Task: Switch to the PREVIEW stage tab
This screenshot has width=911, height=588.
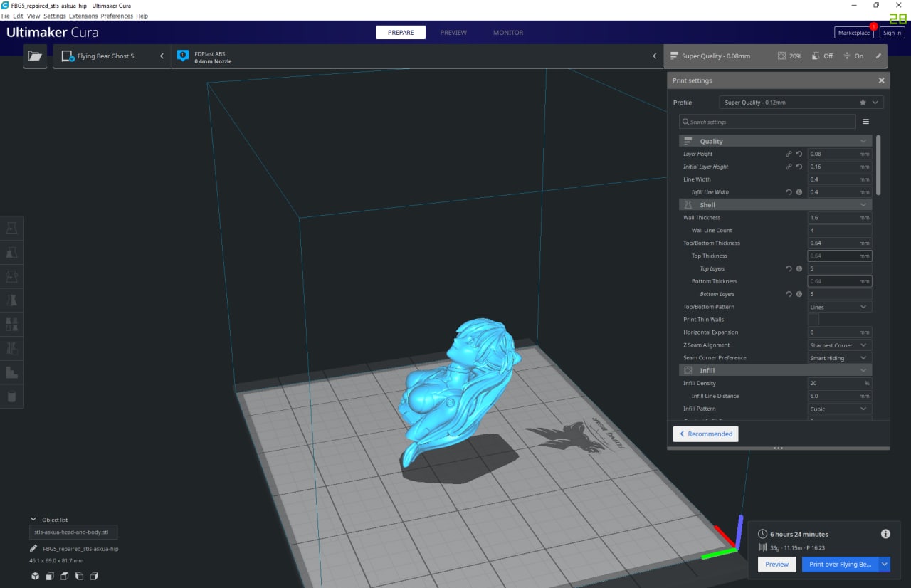Action: pos(453,32)
